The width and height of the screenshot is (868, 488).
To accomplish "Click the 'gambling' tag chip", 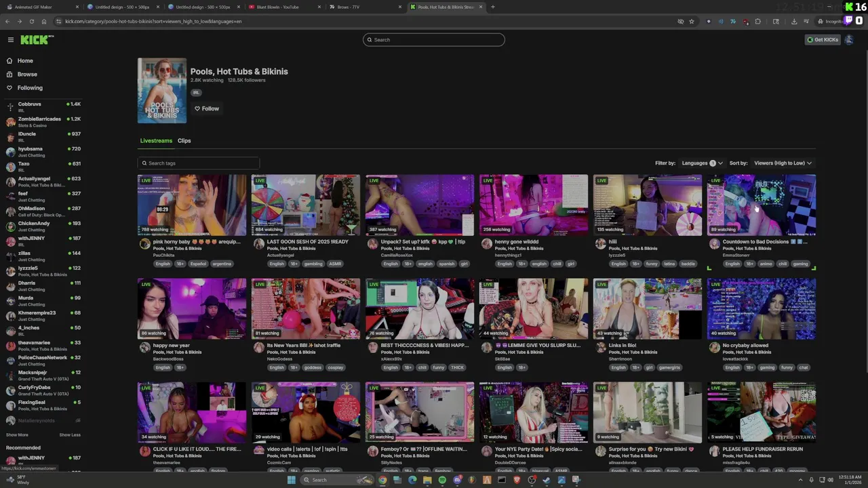I will (x=313, y=264).
